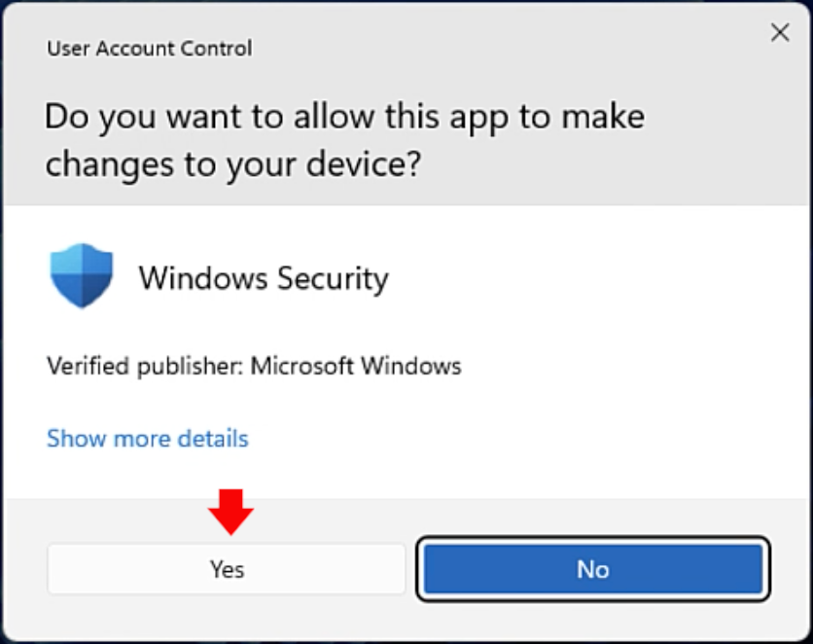Click the word Security in the app name
The width and height of the screenshot is (813, 644).
point(333,279)
